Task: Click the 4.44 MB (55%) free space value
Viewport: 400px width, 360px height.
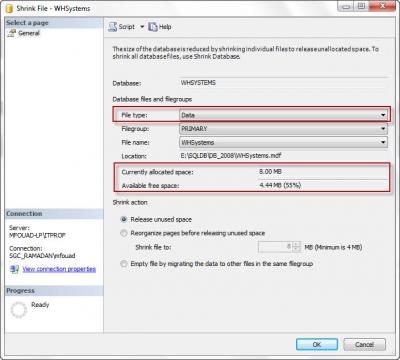Action: 280,185
